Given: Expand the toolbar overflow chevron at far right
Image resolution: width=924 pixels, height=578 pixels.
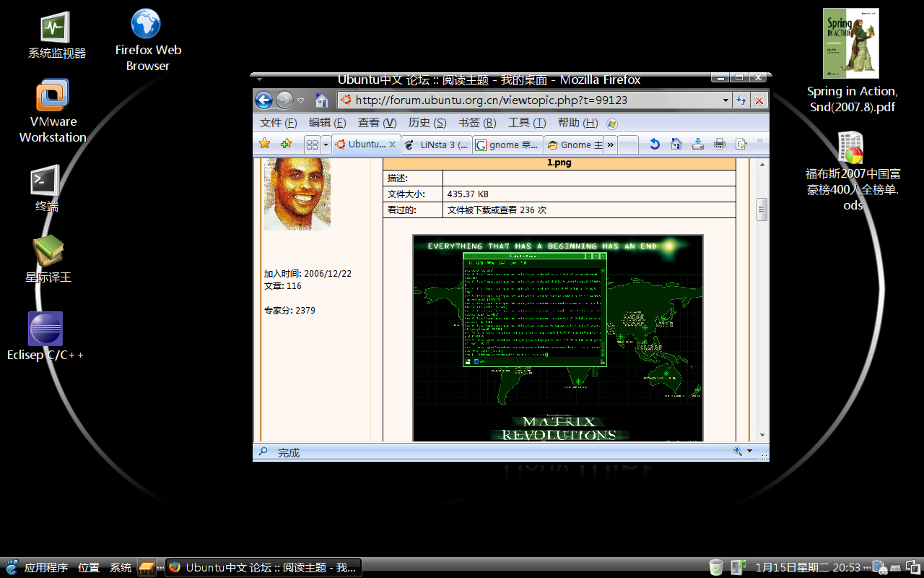Looking at the screenshot, I should 760,140.
